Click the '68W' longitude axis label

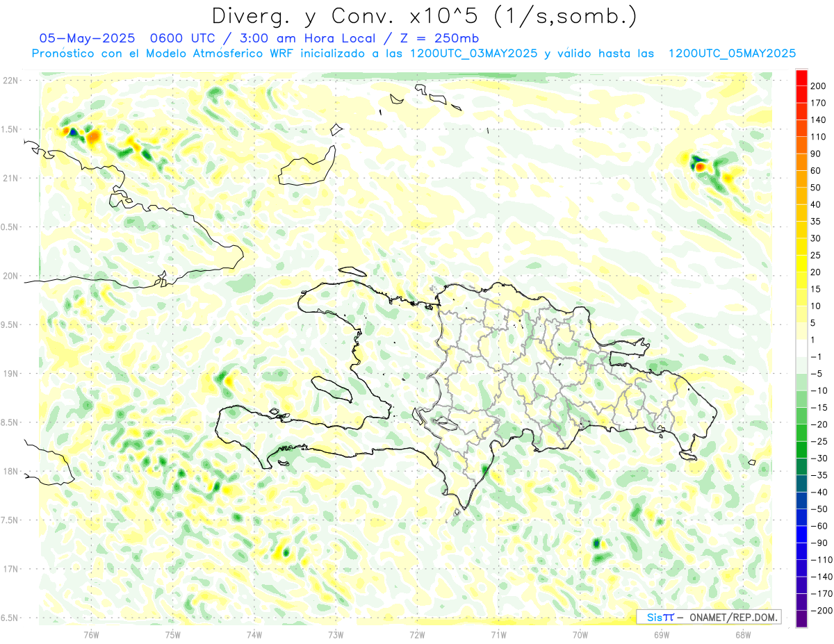pyautogui.click(x=742, y=634)
